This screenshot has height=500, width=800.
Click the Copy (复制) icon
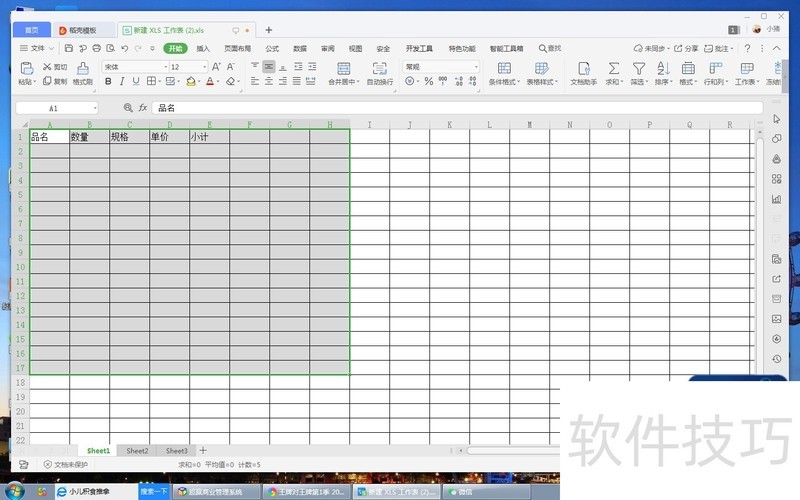coord(47,81)
